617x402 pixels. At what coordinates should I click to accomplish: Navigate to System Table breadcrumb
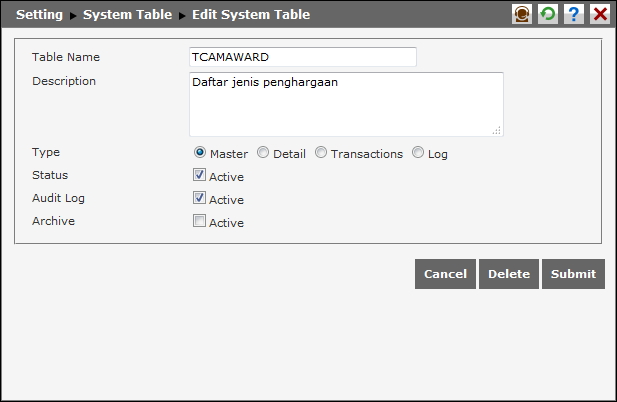click(x=127, y=15)
